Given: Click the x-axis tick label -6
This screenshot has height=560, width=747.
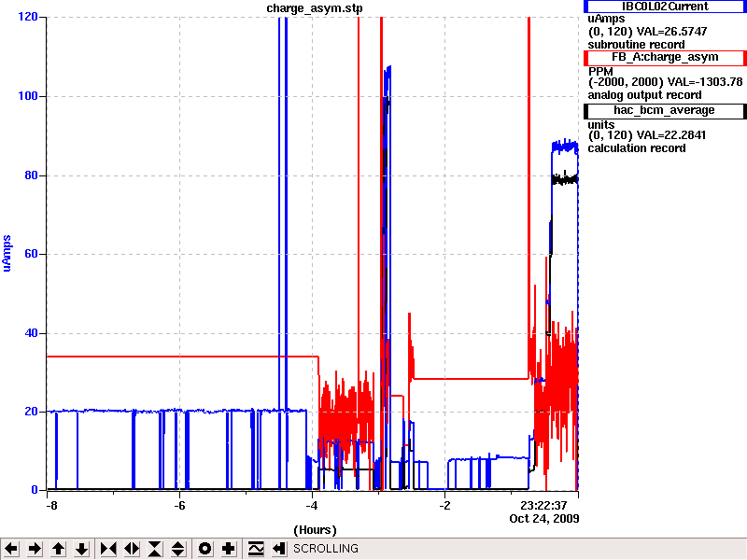Looking at the screenshot, I should coord(179,506).
